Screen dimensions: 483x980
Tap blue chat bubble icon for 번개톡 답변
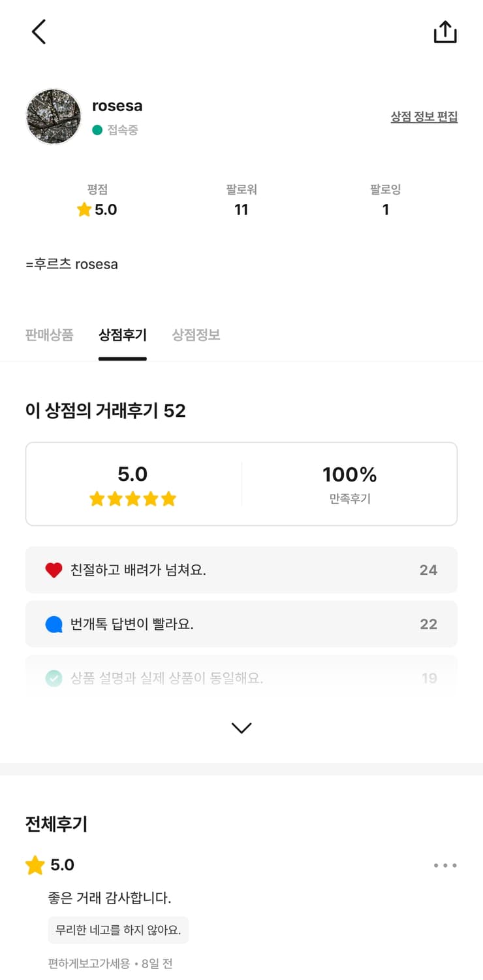pos(54,625)
